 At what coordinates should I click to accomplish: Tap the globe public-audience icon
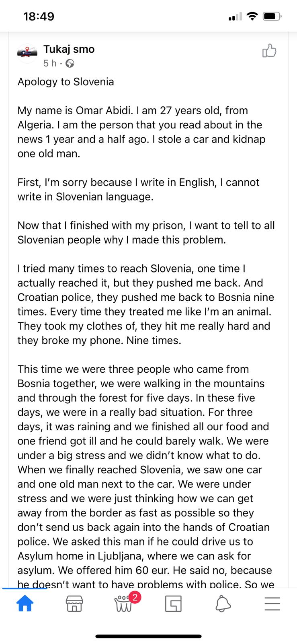(x=70, y=64)
